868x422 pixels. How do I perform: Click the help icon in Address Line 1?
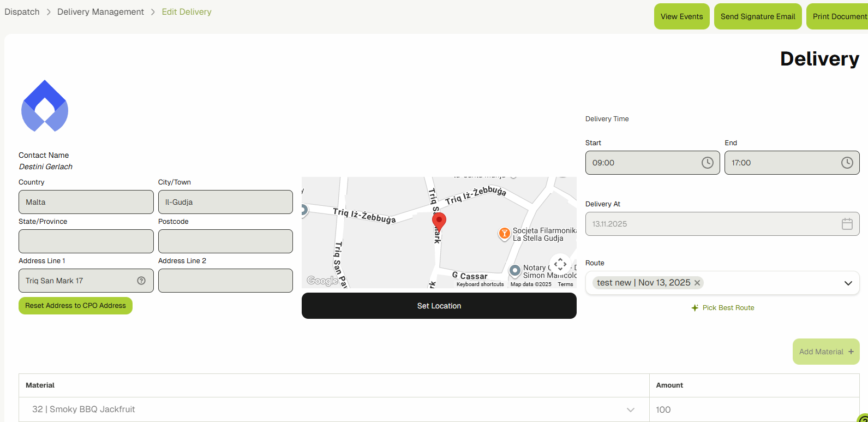(x=141, y=281)
